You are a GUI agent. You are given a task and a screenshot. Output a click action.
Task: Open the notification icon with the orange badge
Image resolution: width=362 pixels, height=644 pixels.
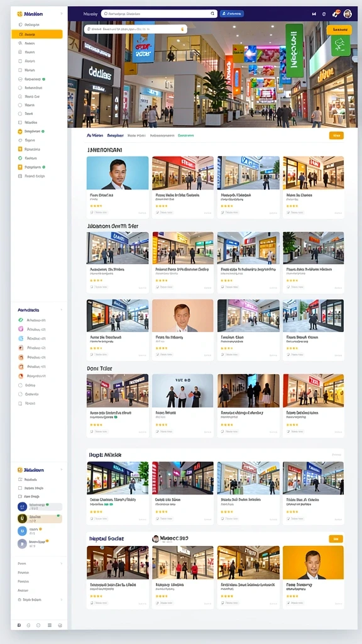tap(336, 14)
